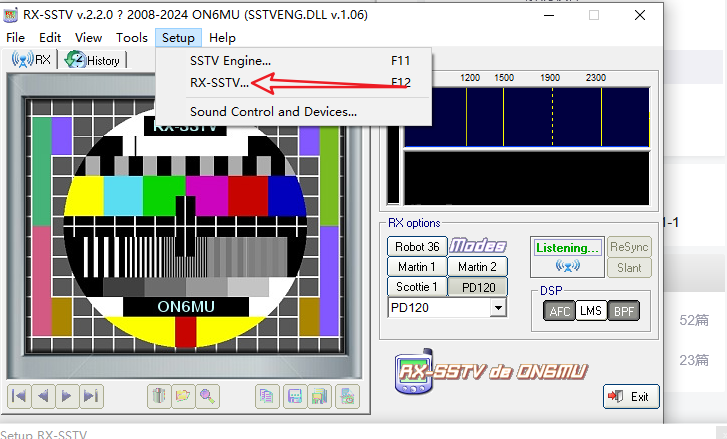Image resolution: width=727 pixels, height=439 pixels.
Task: Switch to the History tab
Action: pyautogui.click(x=92, y=60)
